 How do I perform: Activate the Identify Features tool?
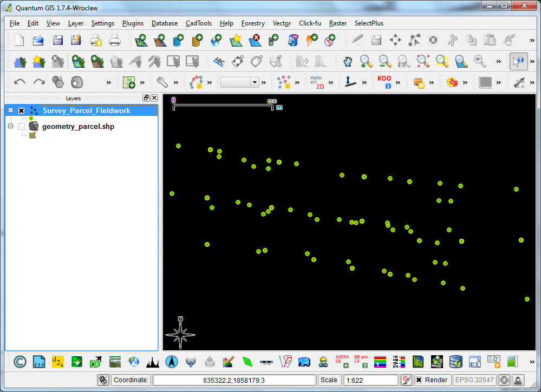(x=518, y=62)
